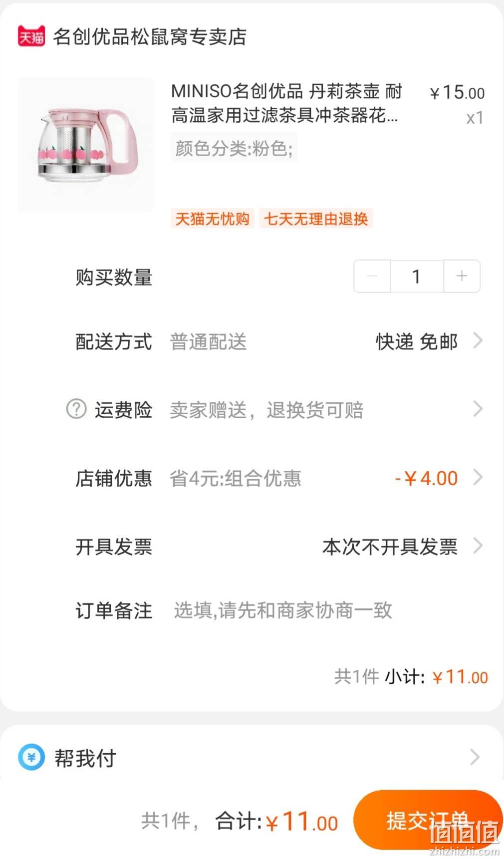This screenshot has height=860, width=504.
Task: Decrease purchase quantity with minus button
Action: pyautogui.click(x=372, y=276)
